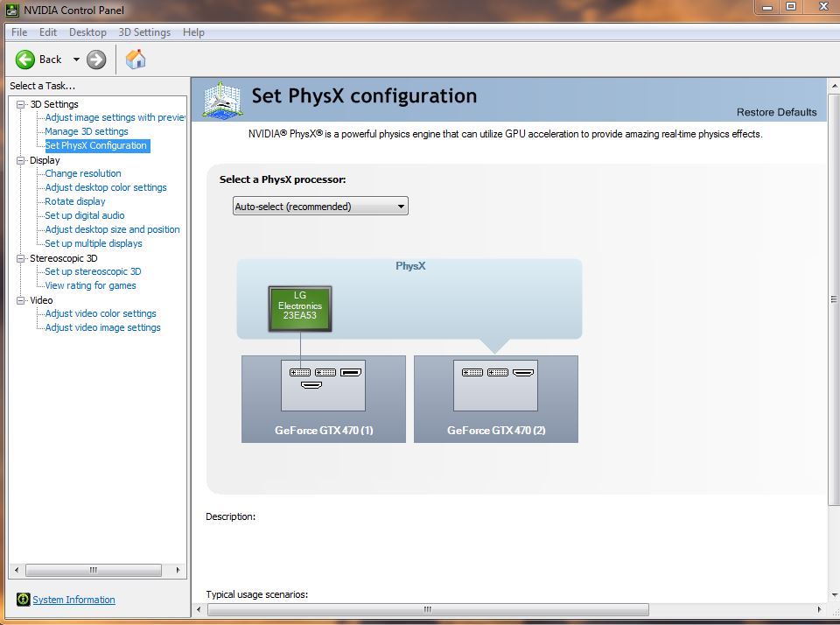Click task pane scroll left arrow
Image resolution: width=840 pixels, height=625 pixels.
click(17, 570)
